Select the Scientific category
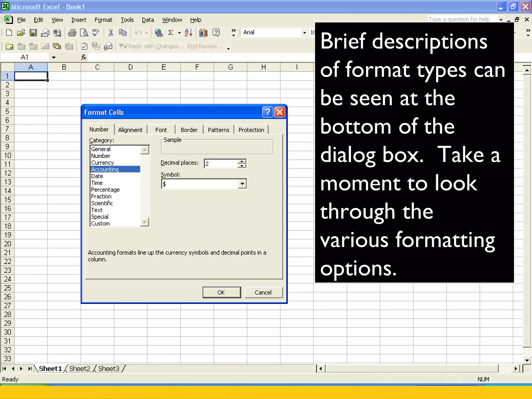 coord(115,203)
